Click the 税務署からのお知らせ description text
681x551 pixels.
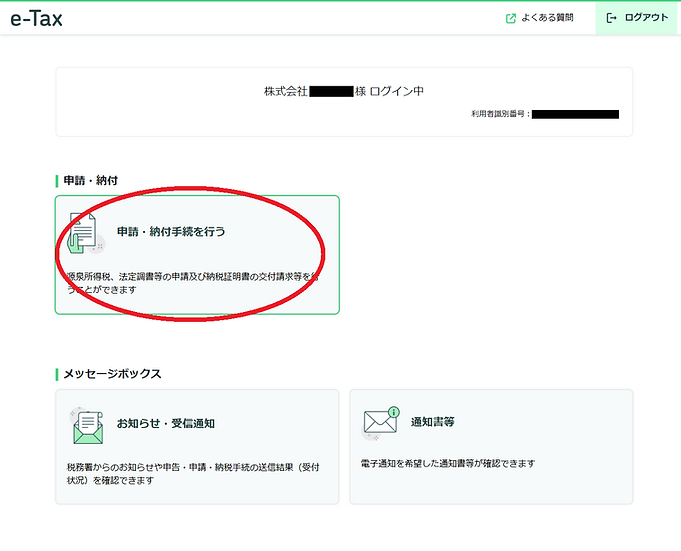click(193, 474)
